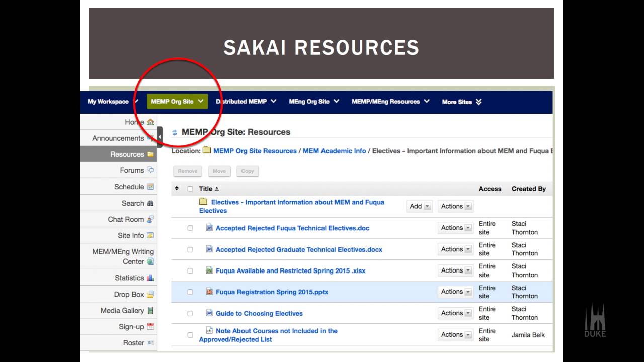The image size is (644, 362).
Task: Click the MEM Academic Info breadcrumb link
Action: [x=335, y=151]
